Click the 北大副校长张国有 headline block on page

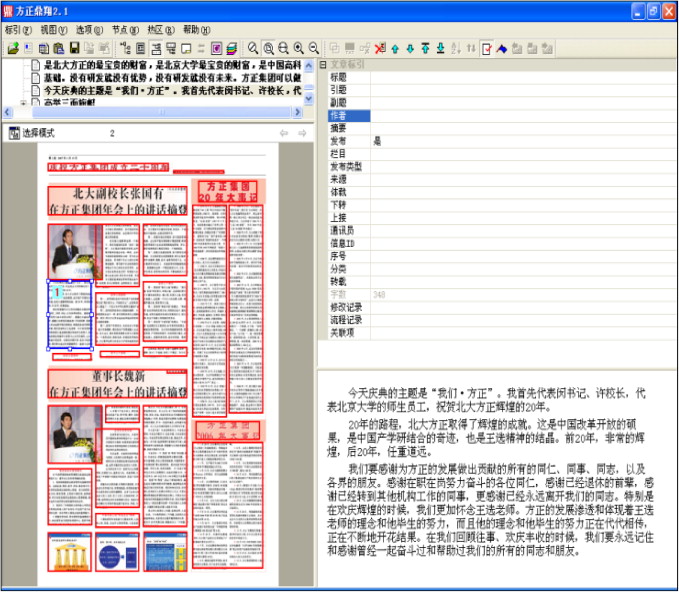coord(118,201)
